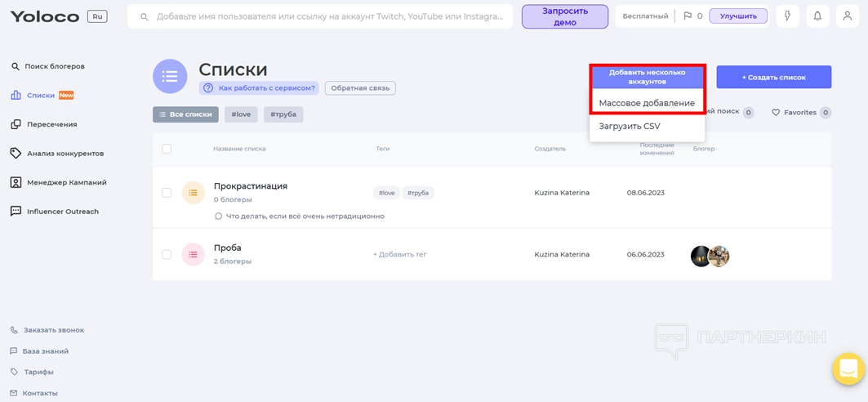Open notifications bell
This screenshot has height=402, width=868.
817,16
